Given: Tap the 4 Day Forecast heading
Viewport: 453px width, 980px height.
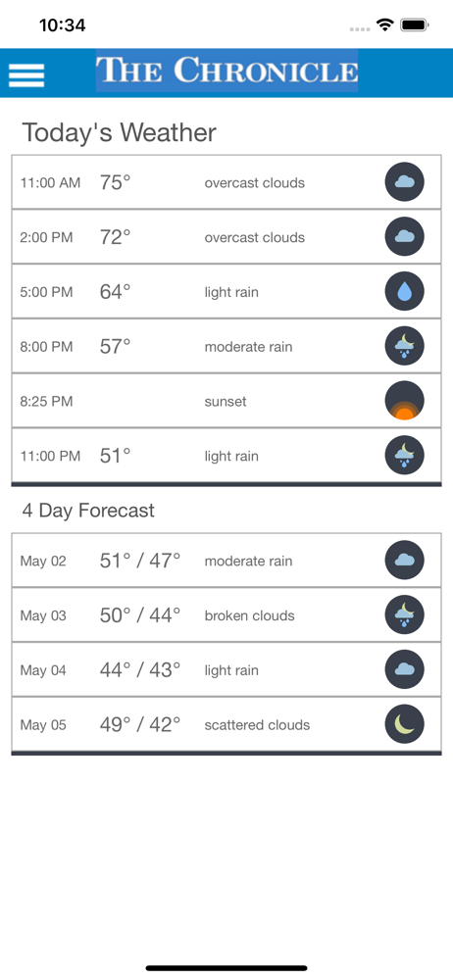Looking at the screenshot, I should tap(88, 510).
